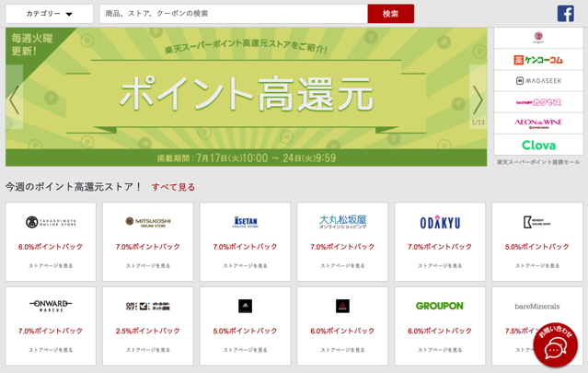
Task: Click ストアページを見る under Isetan
Action: 246,265
